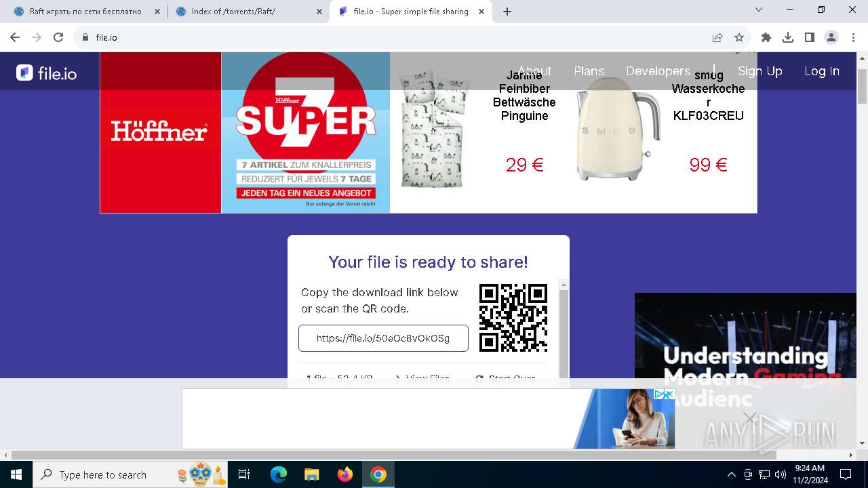Open the share page icon in address bar
The image size is (868, 488).
[717, 37]
